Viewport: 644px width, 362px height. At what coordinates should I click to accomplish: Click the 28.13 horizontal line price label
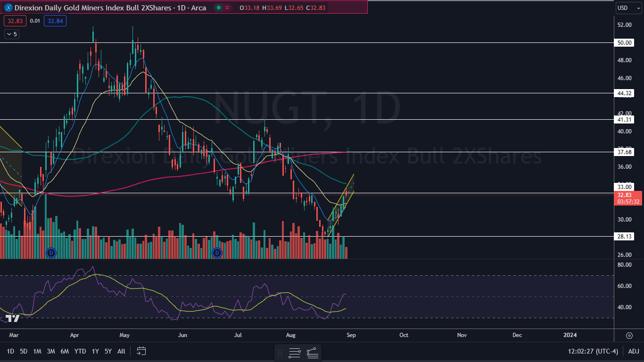pyautogui.click(x=624, y=237)
